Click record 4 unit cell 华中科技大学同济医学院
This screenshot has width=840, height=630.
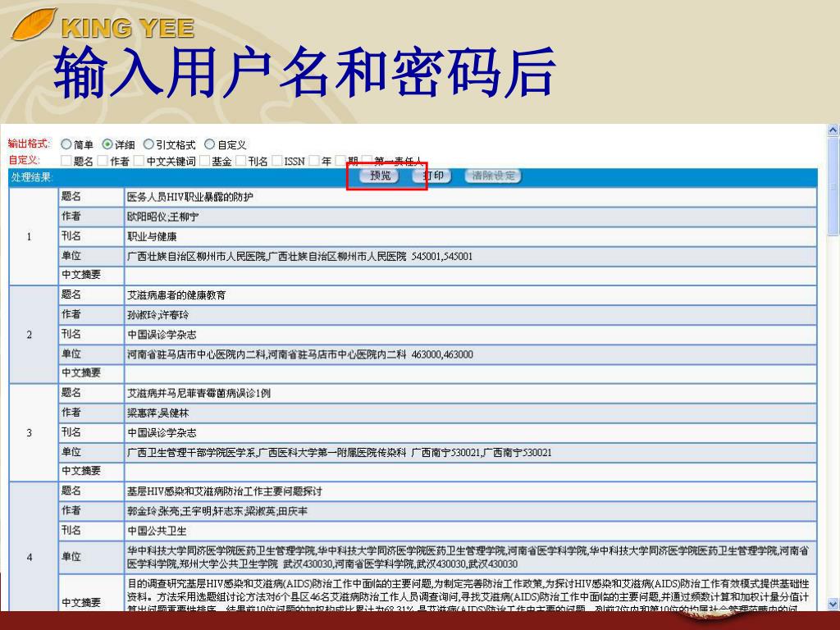click(x=470, y=557)
